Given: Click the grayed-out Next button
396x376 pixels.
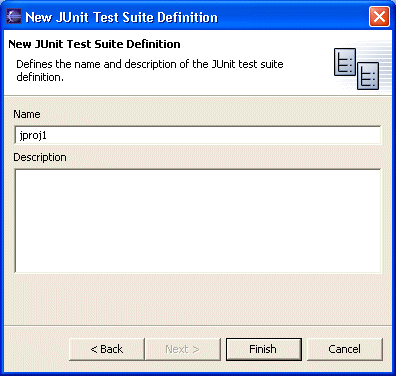Looking at the screenshot, I should [183, 349].
